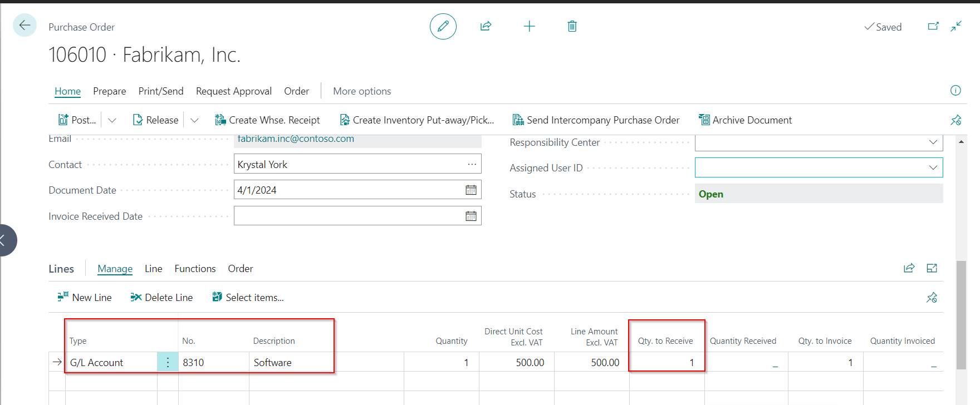Show more options for G/L Account row
The height and width of the screenshot is (405, 980).
click(x=168, y=362)
